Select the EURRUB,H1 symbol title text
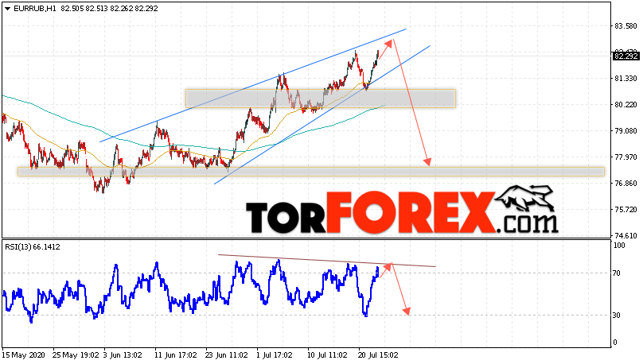The image size is (643, 364). [34, 9]
